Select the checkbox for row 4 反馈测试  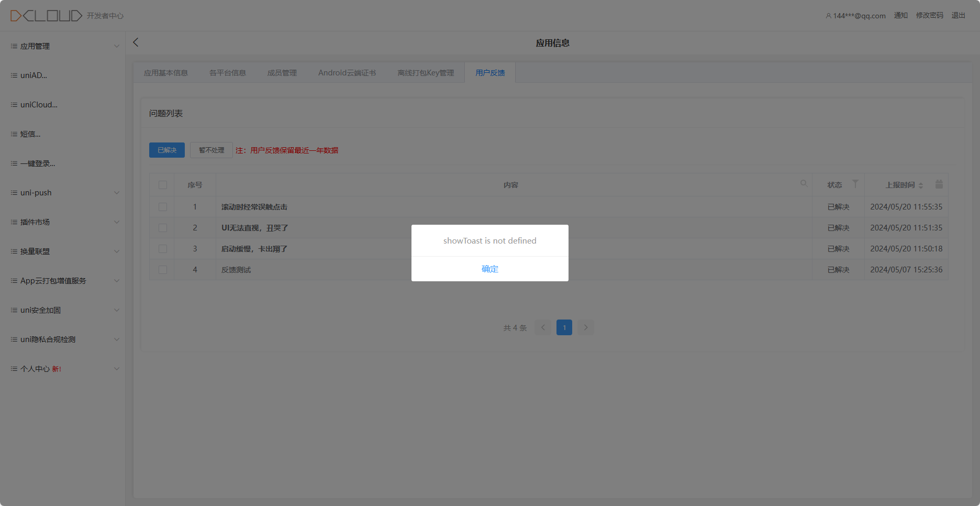(163, 270)
